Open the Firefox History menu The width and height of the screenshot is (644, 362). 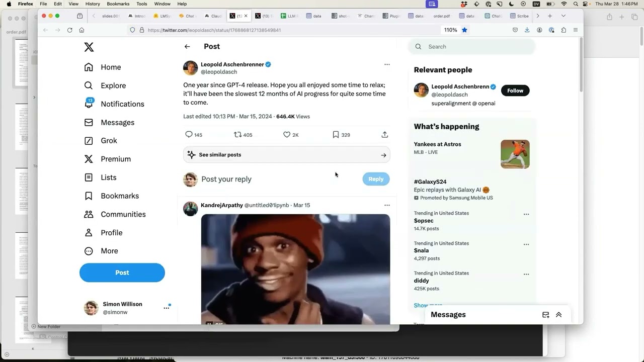click(93, 4)
